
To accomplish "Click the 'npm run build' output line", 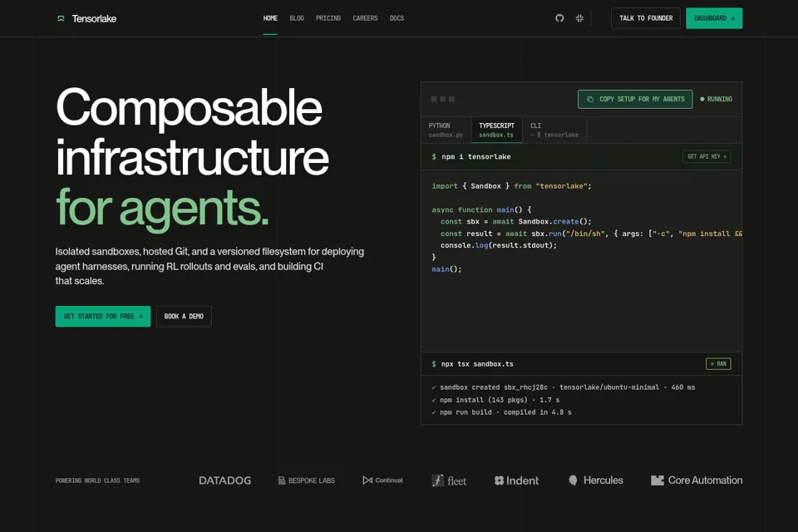I will coord(501,412).
